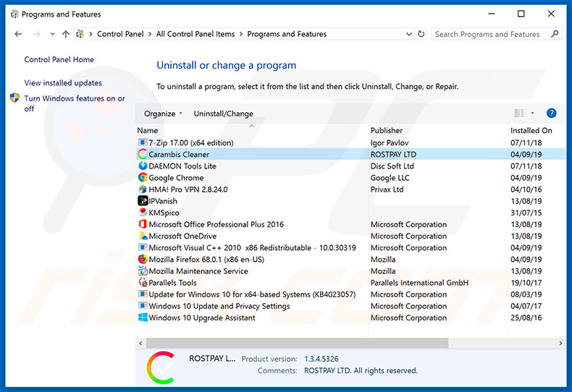
Task: Select the Parallels Tools entry name
Action: coord(172,282)
